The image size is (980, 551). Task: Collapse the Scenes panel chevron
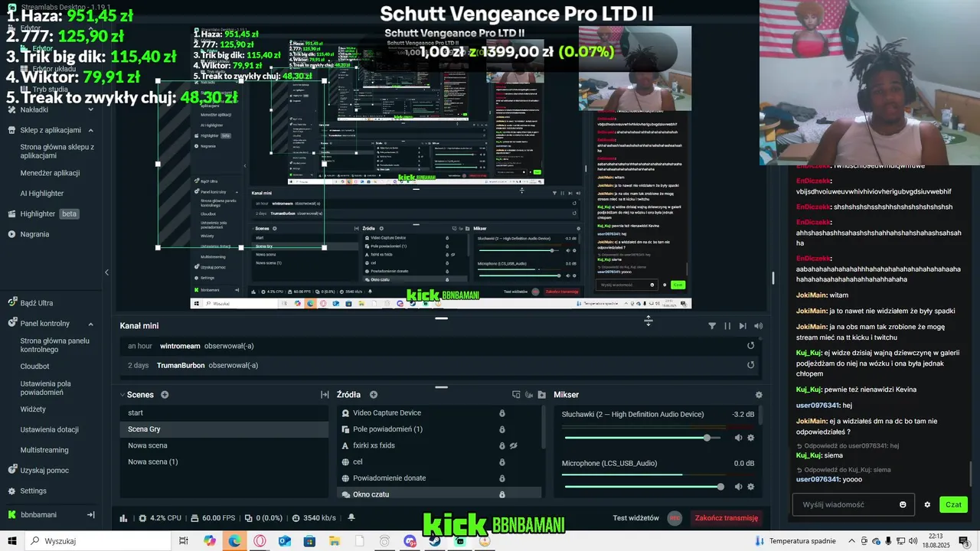pos(122,395)
